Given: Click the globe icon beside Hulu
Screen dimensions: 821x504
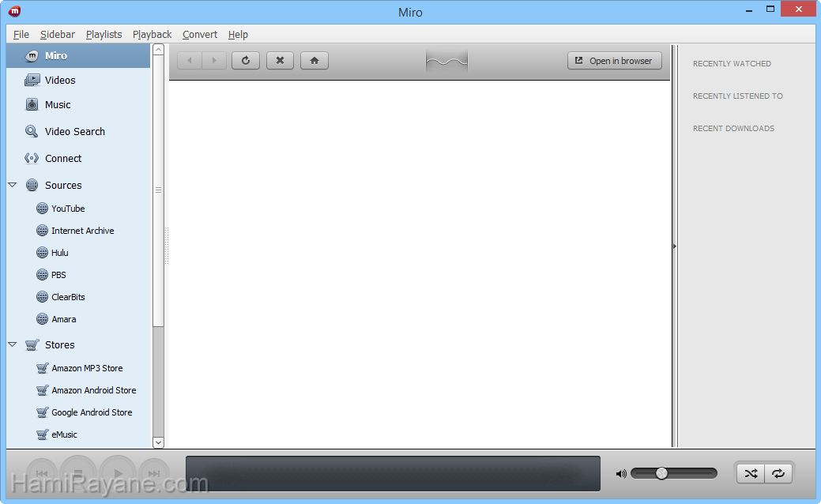Looking at the screenshot, I should click(43, 253).
